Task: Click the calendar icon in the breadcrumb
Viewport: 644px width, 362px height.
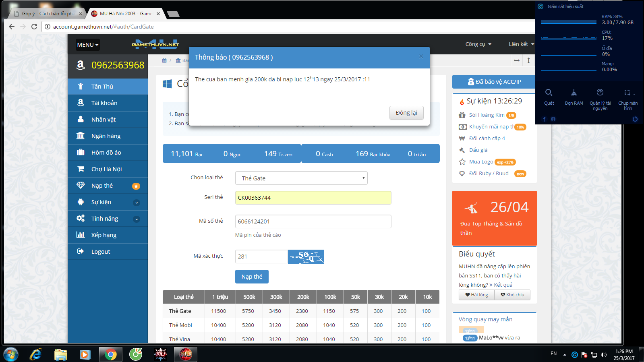Action: point(164,60)
